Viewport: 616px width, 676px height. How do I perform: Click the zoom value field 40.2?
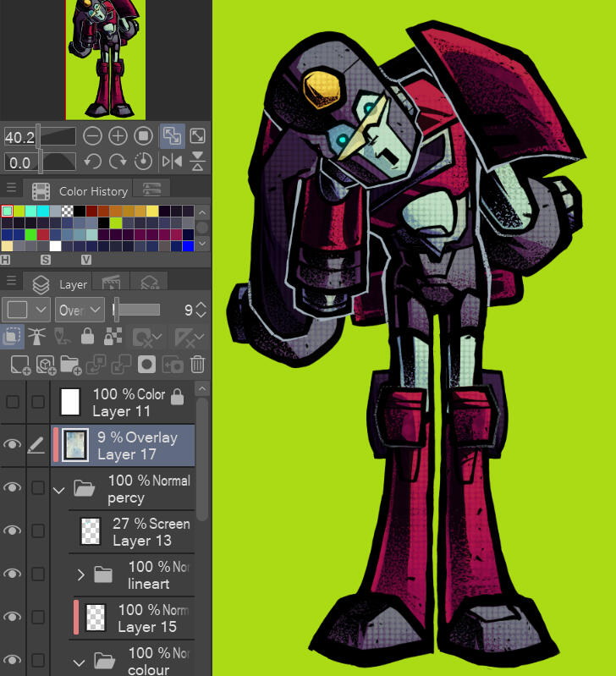[x=19, y=138]
